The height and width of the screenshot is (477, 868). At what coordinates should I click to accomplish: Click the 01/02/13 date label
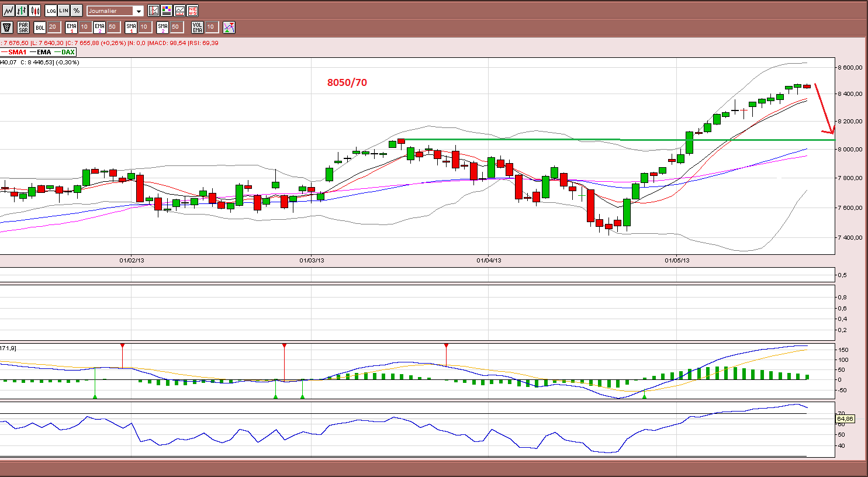coord(132,261)
